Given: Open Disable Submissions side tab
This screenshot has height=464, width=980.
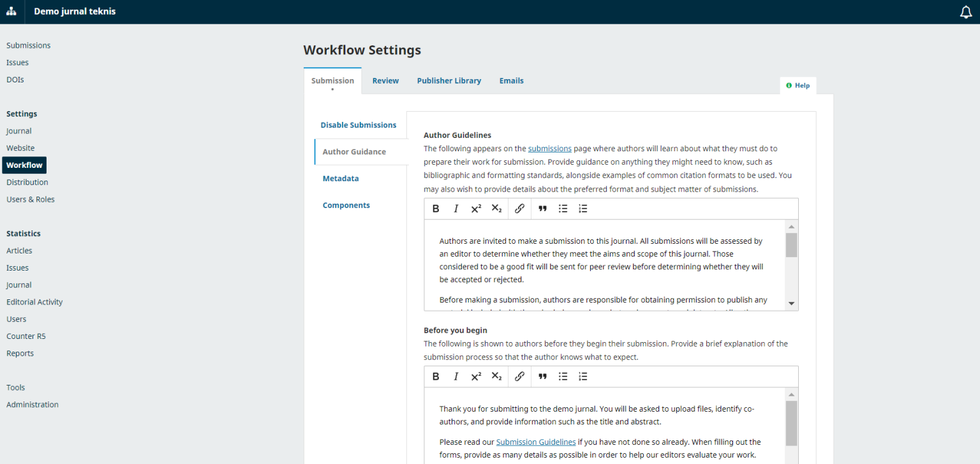Looking at the screenshot, I should [x=359, y=125].
